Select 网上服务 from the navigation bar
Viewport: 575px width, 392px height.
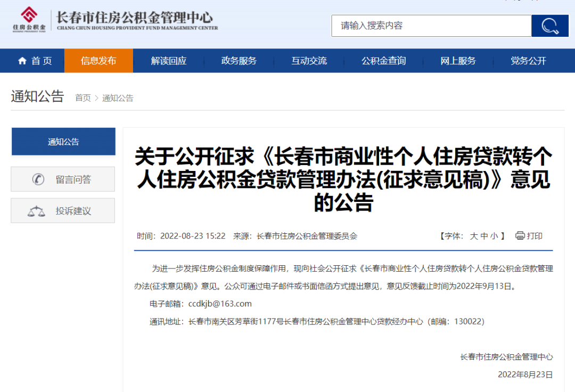(x=458, y=61)
